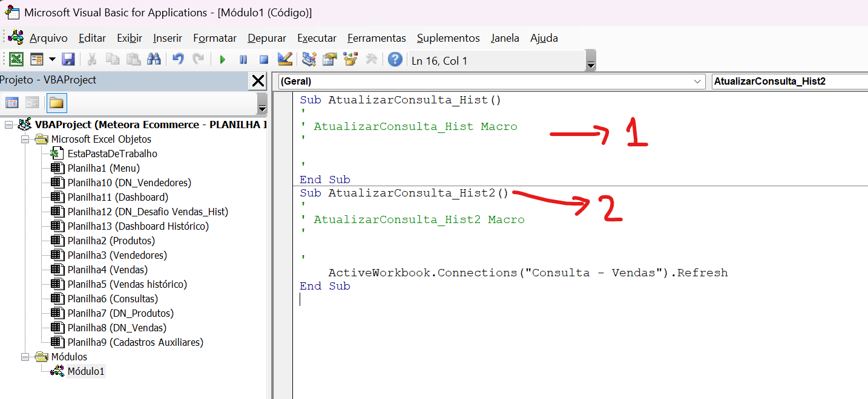The width and height of the screenshot is (868, 399).
Task: Click the View Object icon in the project panel
Action: pos(32,103)
